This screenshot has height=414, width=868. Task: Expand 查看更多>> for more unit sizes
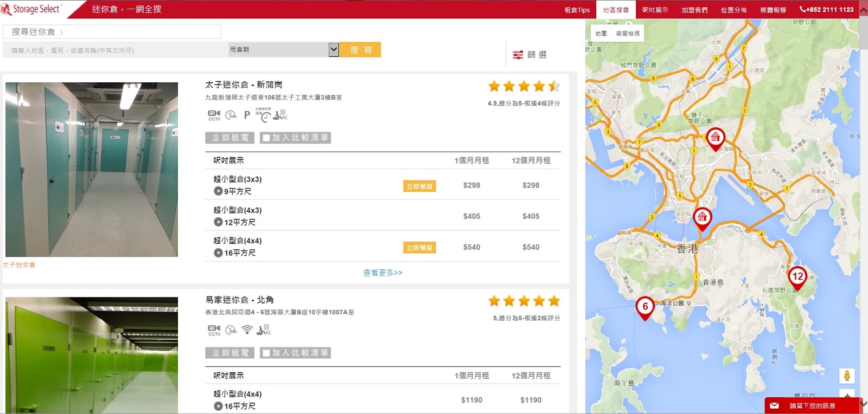coord(382,273)
